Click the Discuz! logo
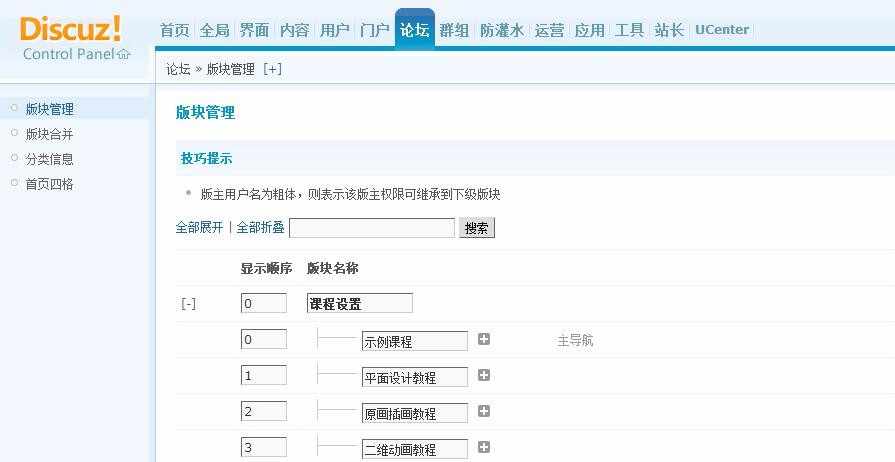The width and height of the screenshot is (895, 462). click(x=71, y=29)
